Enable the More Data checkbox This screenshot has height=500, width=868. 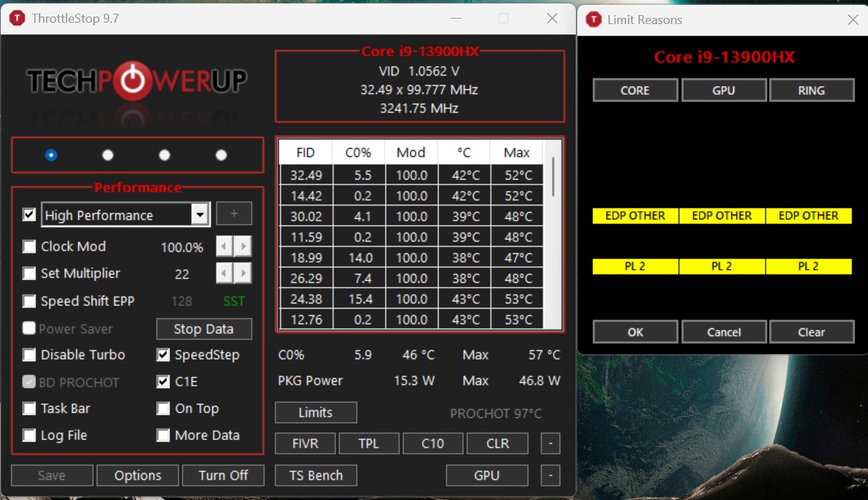coord(163,435)
